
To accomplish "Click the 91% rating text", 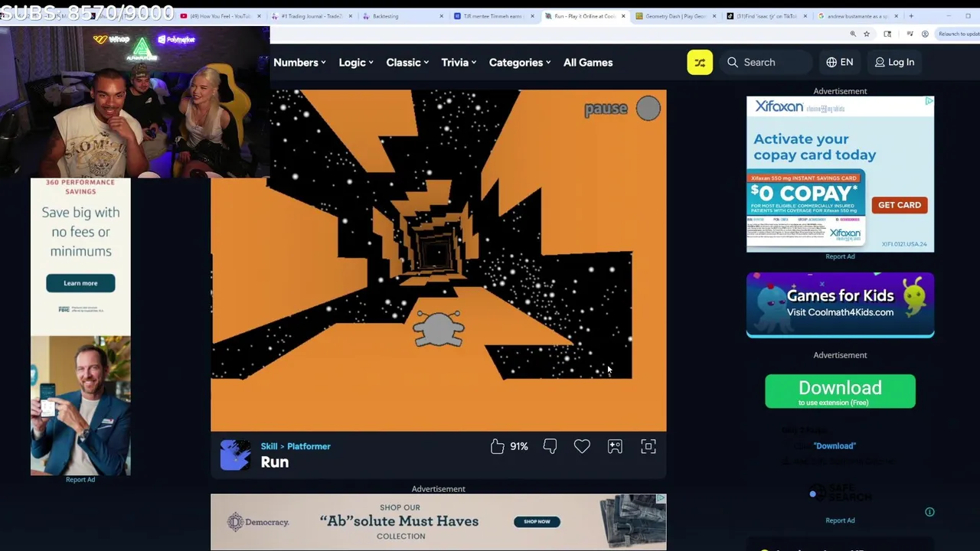I will pyautogui.click(x=519, y=446).
